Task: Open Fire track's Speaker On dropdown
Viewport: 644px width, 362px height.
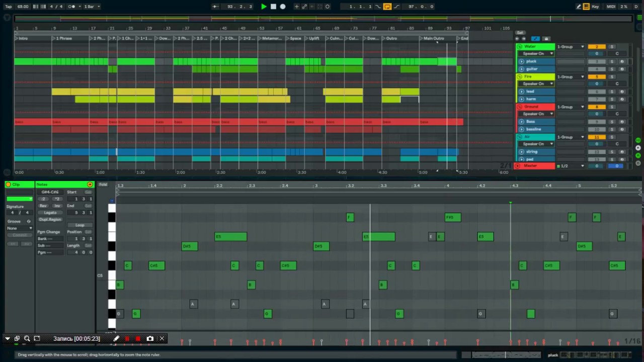Action: pyautogui.click(x=536, y=83)
